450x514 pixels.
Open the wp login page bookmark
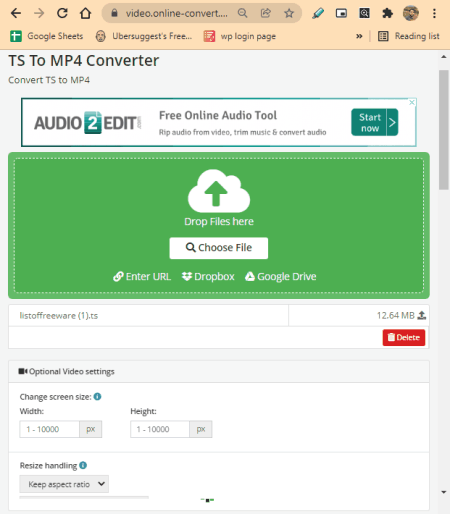click(240, 36)
